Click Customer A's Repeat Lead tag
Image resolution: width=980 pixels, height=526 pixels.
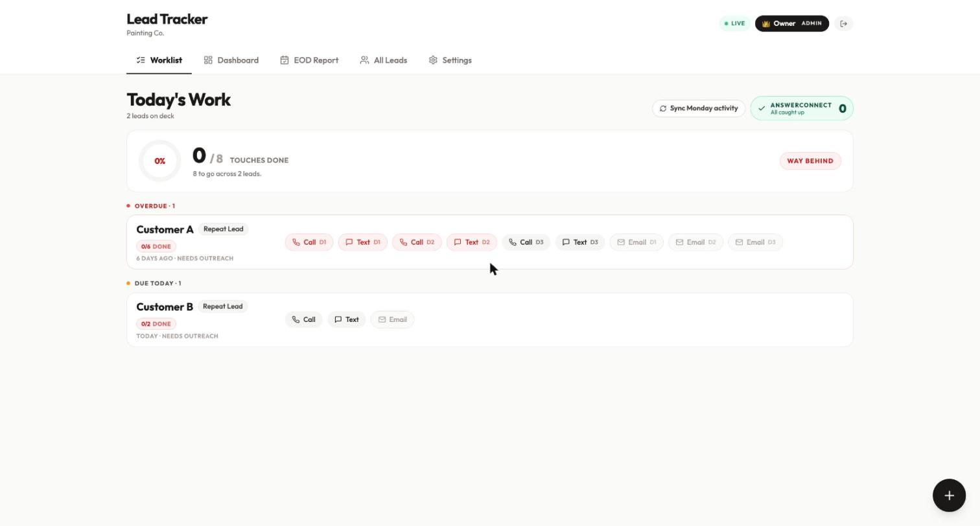pyautogui.click(x=223, y=229)
